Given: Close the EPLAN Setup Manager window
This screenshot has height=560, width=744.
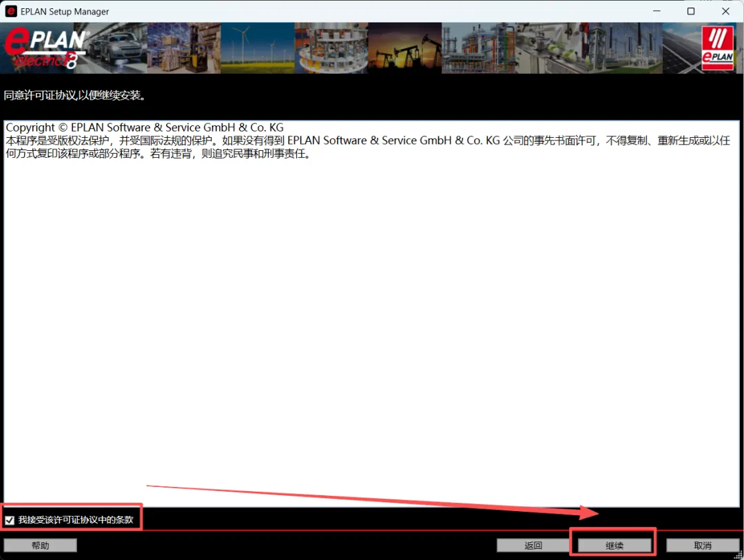Looking at the screenshot, I should (725, 11).
